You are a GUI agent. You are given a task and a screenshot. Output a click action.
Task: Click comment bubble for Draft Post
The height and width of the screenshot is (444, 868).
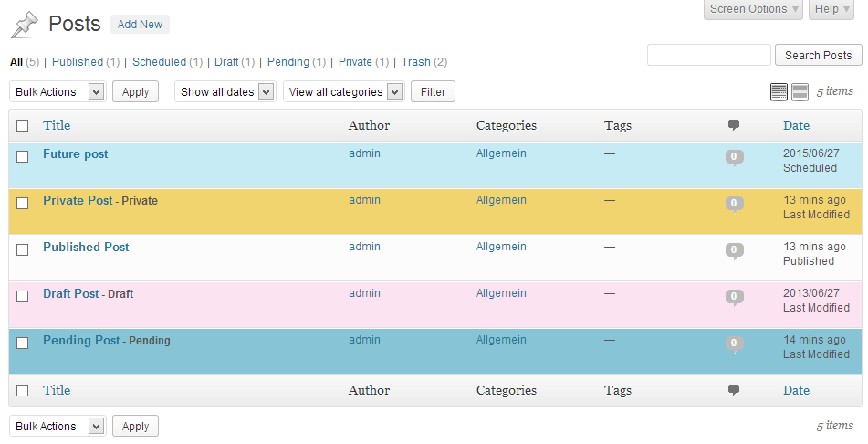(x=735, y=297)
